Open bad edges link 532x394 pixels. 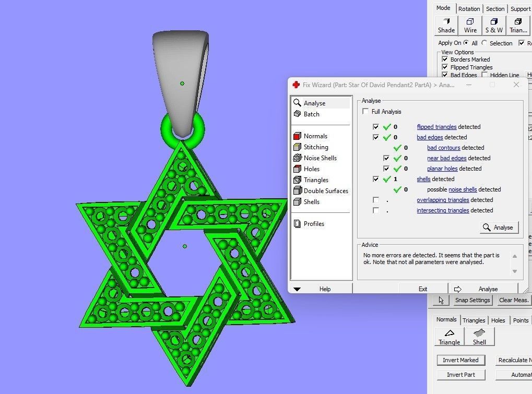[430, 137]
